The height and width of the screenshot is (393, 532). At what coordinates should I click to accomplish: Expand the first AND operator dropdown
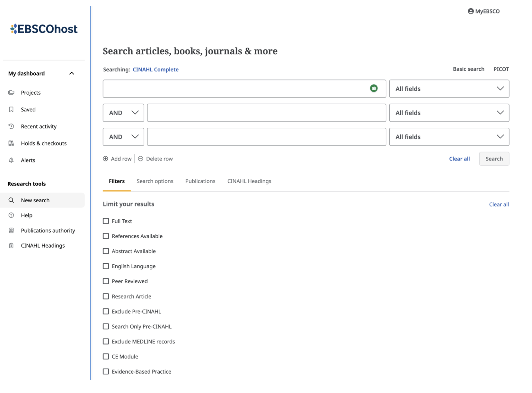[123, 113]
